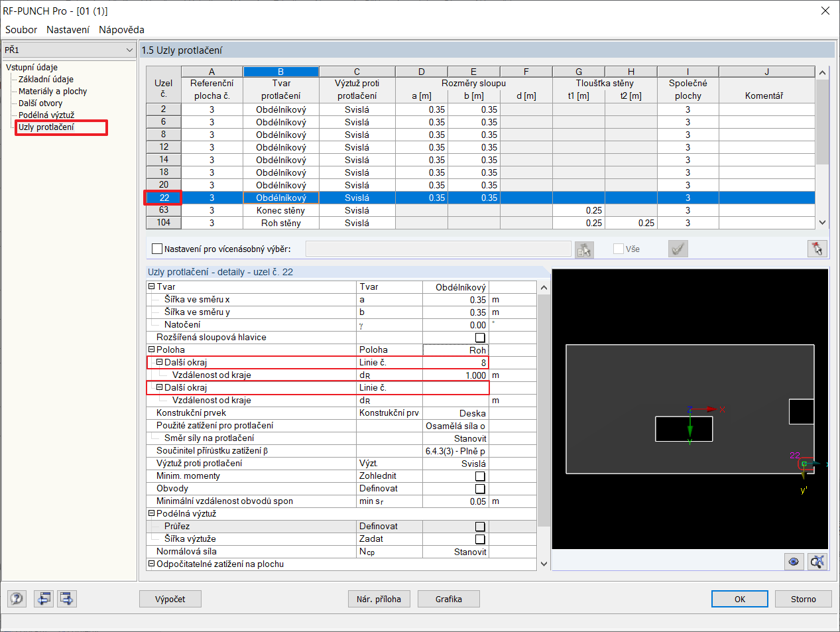
Task: Click 'Konec stěny' cell in row 63
Action: [281, 210]
